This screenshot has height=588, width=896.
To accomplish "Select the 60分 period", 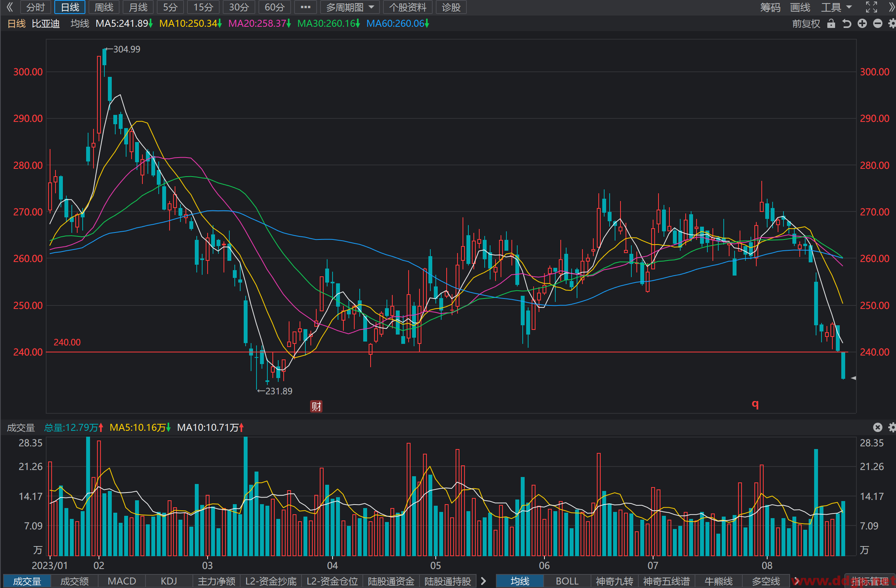I will (x=274, y=7).
